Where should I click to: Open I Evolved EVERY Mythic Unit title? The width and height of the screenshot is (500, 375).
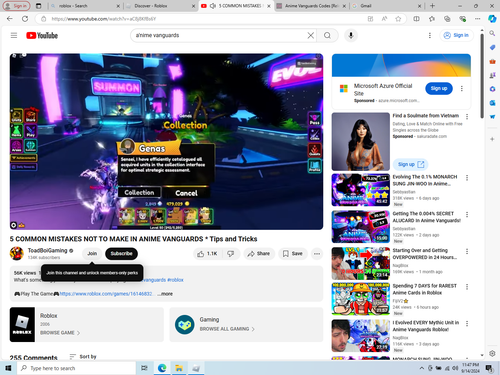(x=426, y=326)
